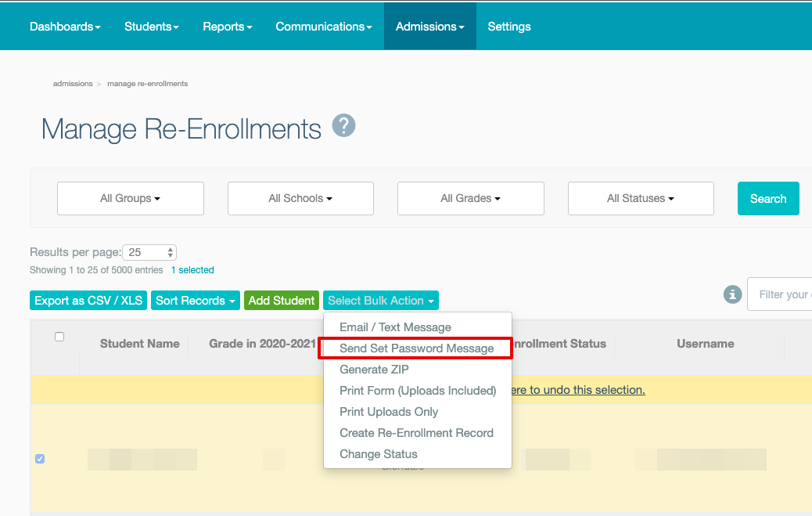Sort by Enrollment Status column header
Viewport: 812px width, 516px height.
tap(559, 344)
